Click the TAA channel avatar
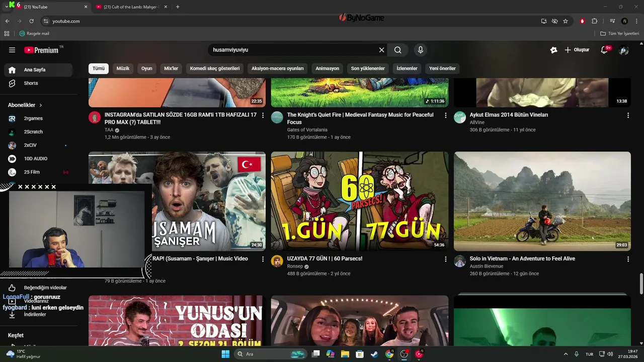644x362 pixels. point(95,117)
